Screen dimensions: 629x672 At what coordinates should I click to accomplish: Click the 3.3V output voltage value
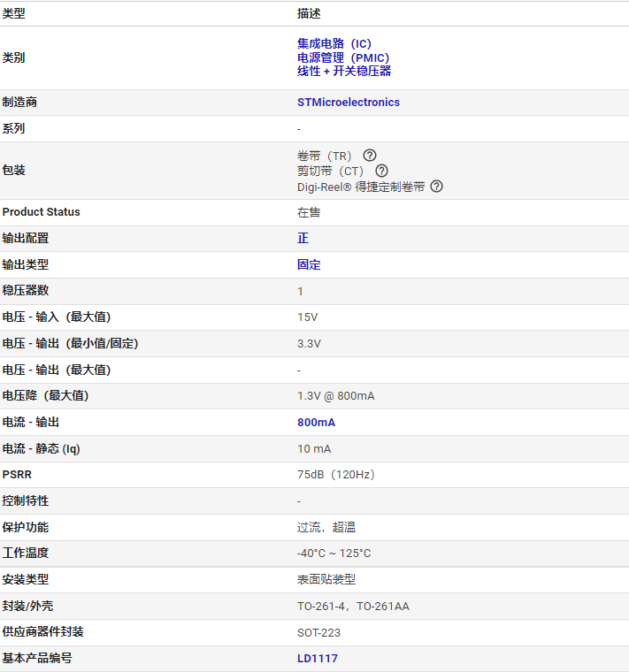(x=309, y=344)
